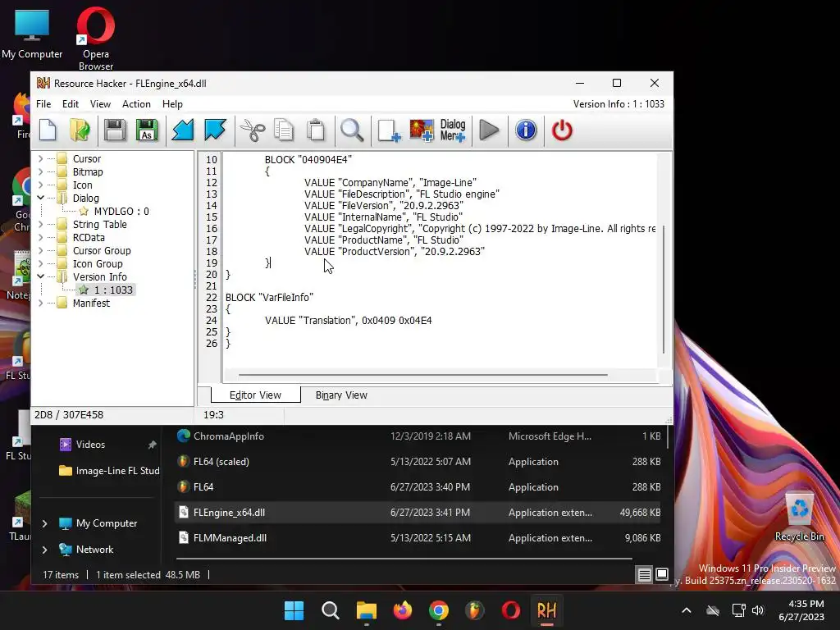Image resolution: width=840 pixels, height=630 pixels.
Task: Click the horizontal scrollbar of the editor
Action: (423, 375)
